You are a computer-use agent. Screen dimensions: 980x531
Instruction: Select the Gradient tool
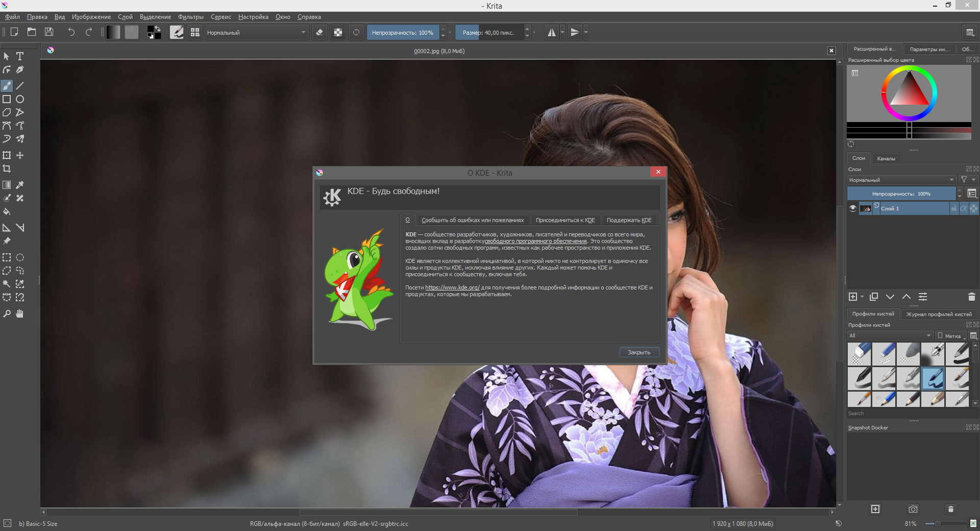(x=7, y=185)
